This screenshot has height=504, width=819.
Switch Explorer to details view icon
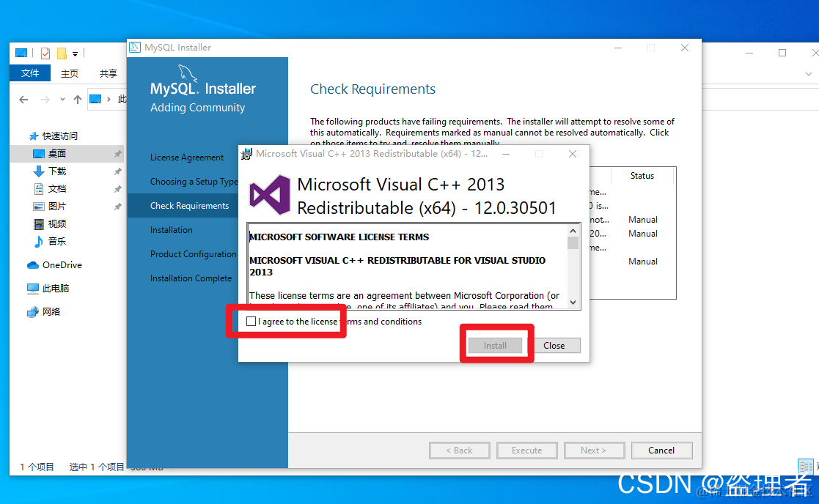point(805,466)
